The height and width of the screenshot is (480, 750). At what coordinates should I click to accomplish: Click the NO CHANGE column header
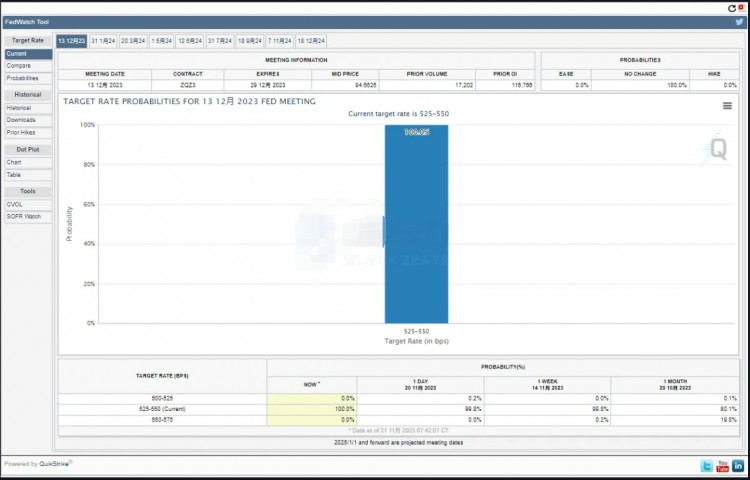tap(640, 74)
